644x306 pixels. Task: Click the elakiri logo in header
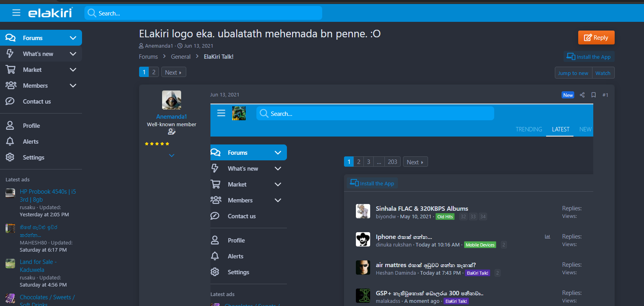[x=50, y=13]
